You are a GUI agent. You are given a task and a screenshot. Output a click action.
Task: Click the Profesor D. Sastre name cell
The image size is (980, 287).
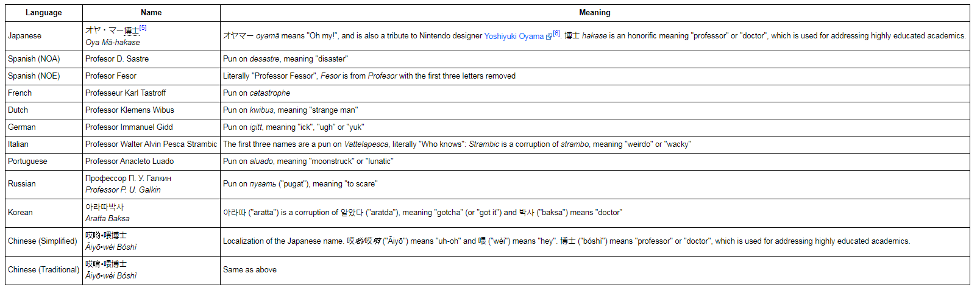[x=151, y=59]
